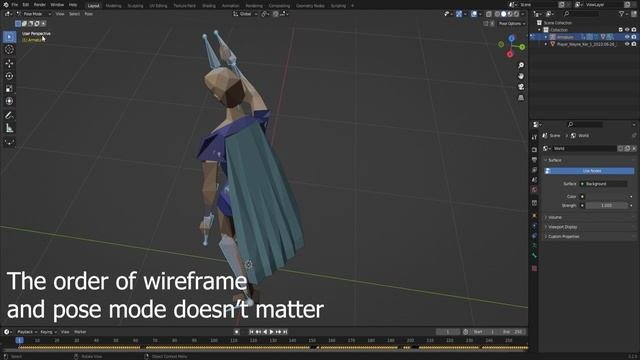Switch to Wireframe viewport shading
Viewport: 640px width, 360px height.
(497, 14)
